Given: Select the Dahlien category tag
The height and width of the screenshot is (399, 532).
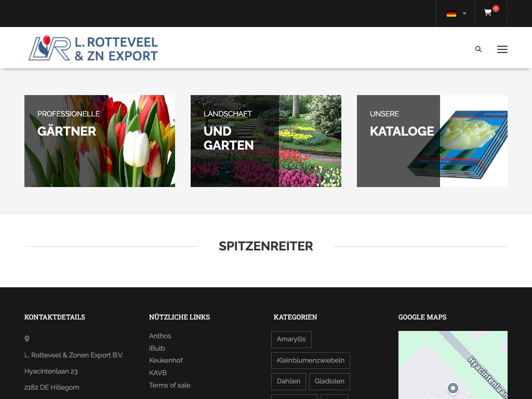Looking at the screenshot, I should [288, 381].
